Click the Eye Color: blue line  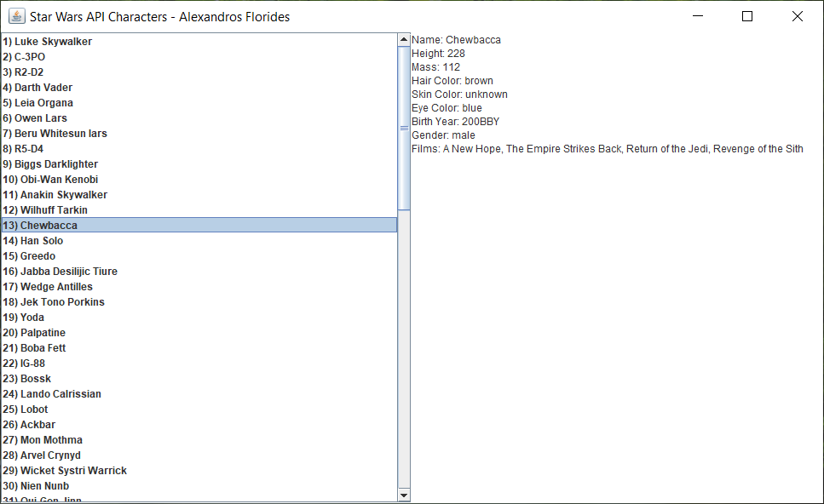tap(447, 108)
